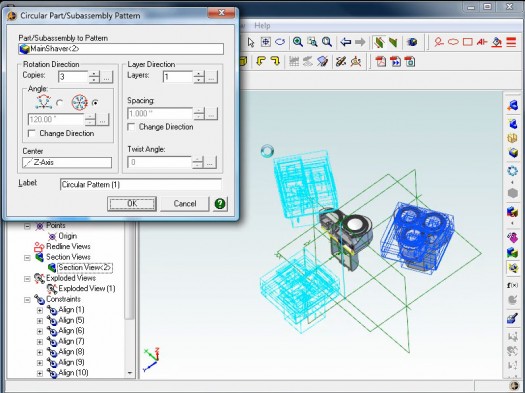Collapse the Section Views node
This screenshot has width=525, height=393.
click(27, 258)
